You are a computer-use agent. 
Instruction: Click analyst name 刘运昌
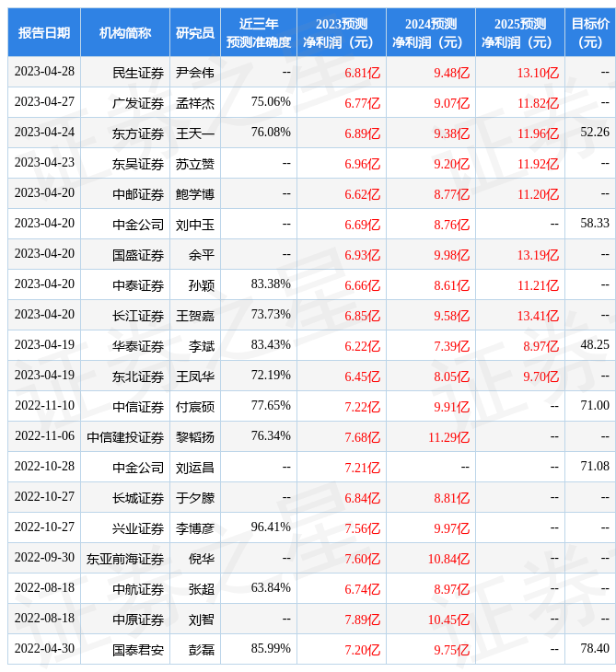(195, 468)
